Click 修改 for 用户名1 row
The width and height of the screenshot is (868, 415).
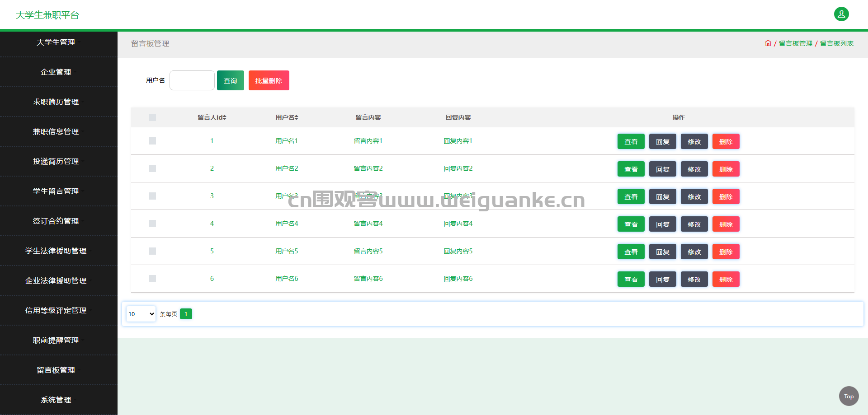pos(694,141)
